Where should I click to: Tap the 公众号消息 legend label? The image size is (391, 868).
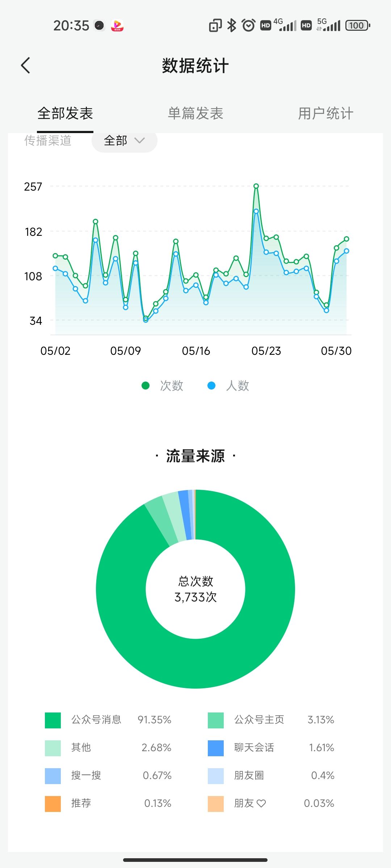point(96,720)
